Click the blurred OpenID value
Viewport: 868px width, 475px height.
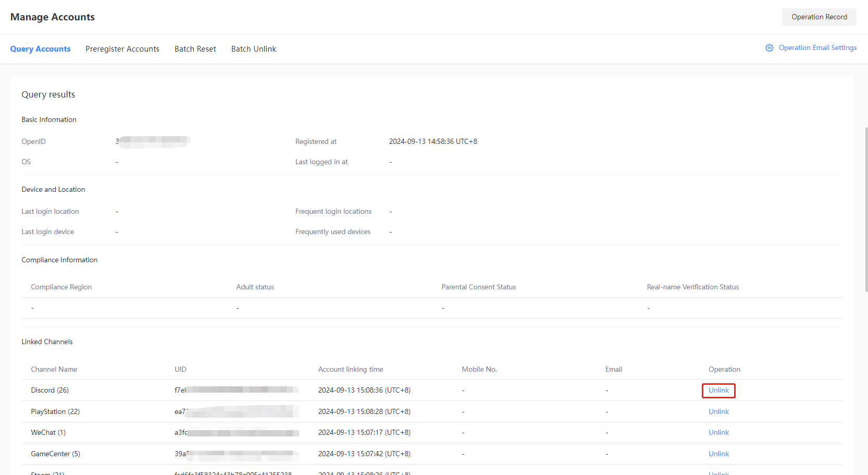point(153,141)
